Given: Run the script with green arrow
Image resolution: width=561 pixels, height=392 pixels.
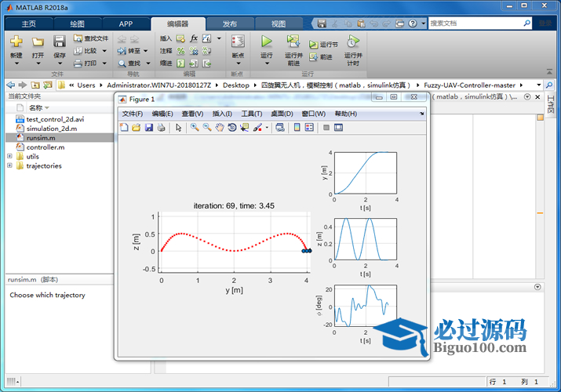Looking at the screenshot, I should click(267, 42).
